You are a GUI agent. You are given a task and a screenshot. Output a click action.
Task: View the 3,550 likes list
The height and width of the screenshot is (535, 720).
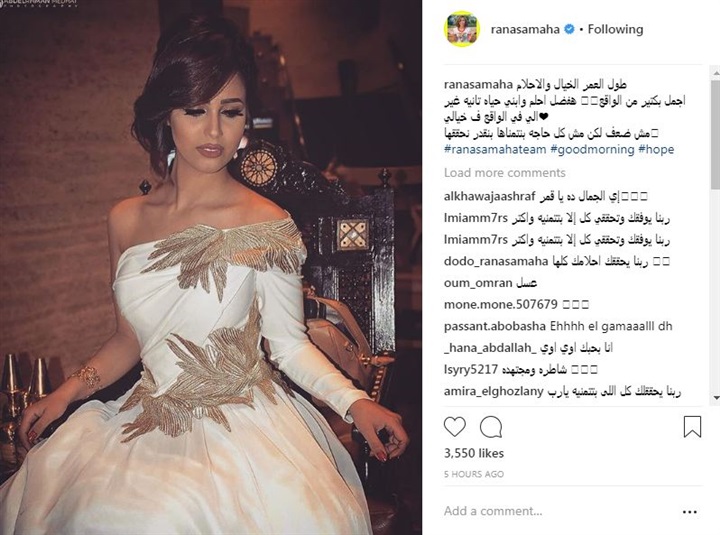point(474,453)
